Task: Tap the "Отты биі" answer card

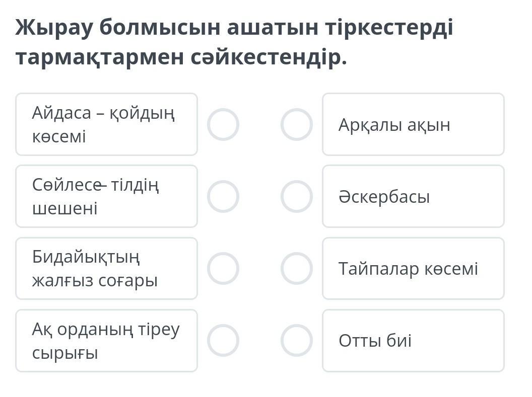Action: [413, 341]
